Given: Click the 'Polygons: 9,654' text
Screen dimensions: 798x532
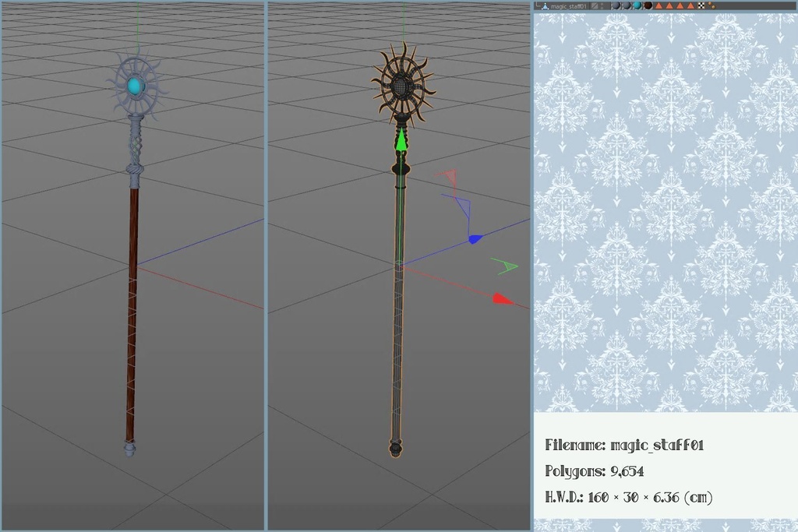Looking at the screenshot, I should (595, 471).
